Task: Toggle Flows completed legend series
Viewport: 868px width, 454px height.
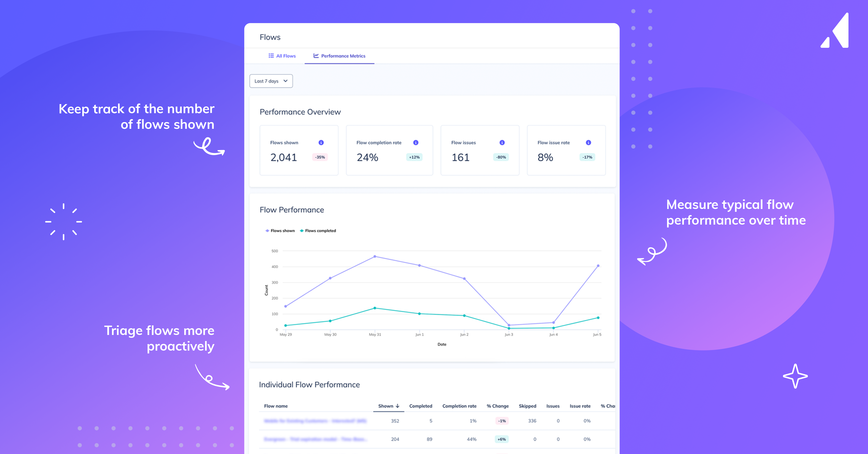Action: coord(318,231)
